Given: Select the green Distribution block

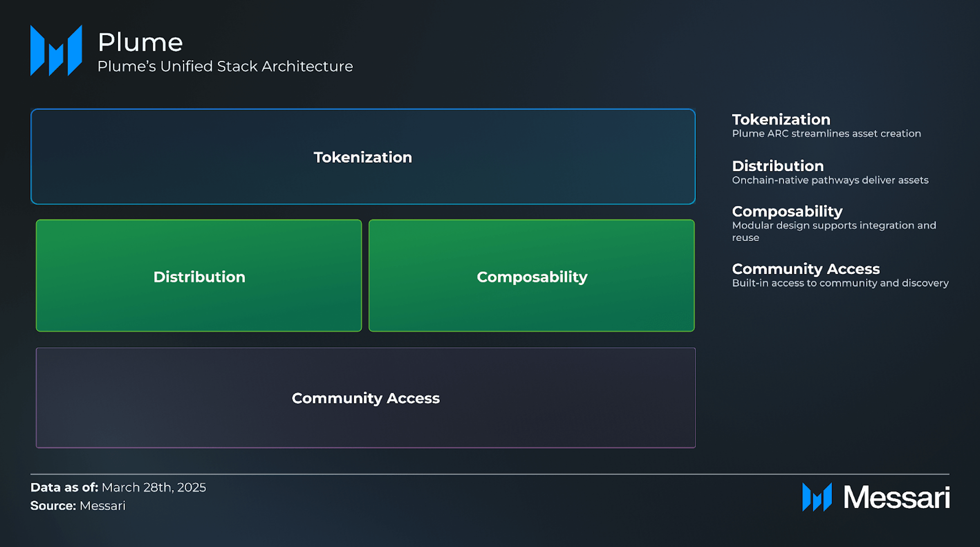Looking at the screenshot, I should [x=199, y=276].
